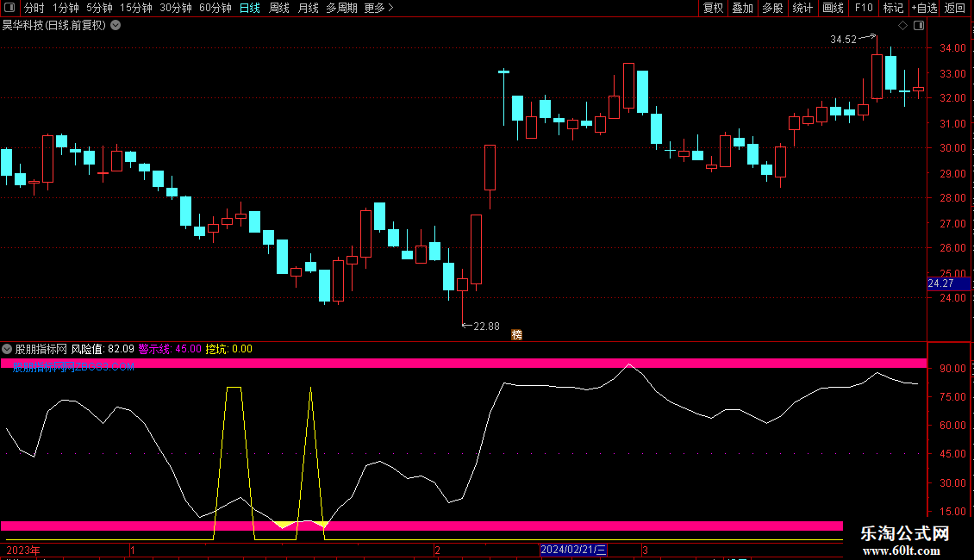Viewport: 974px width, 560px height.
Task: Click the orange 榜 badge icon
Action: 517,334
